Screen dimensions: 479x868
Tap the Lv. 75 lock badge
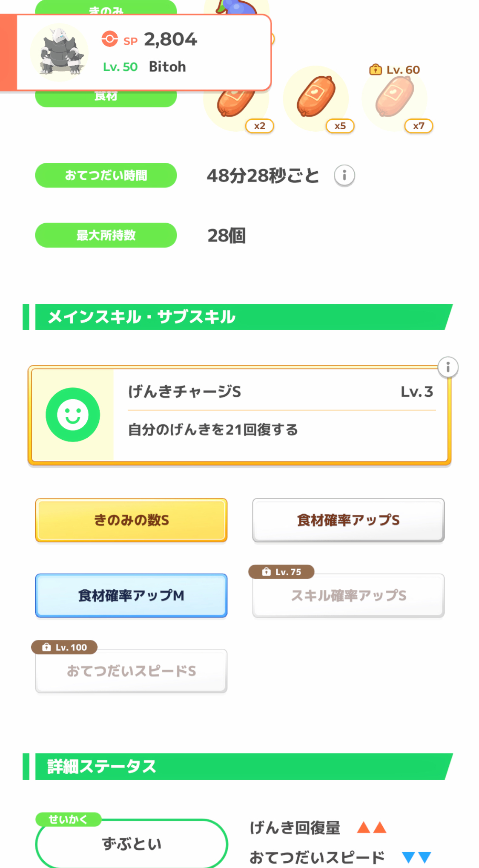(281, 572)
